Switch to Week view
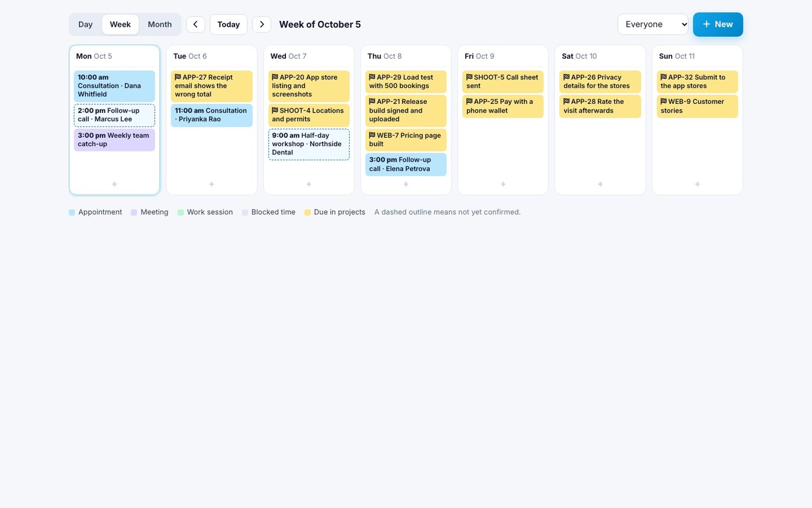The height and width of the screenshot is (508, 812). click(x=120, y=24)
